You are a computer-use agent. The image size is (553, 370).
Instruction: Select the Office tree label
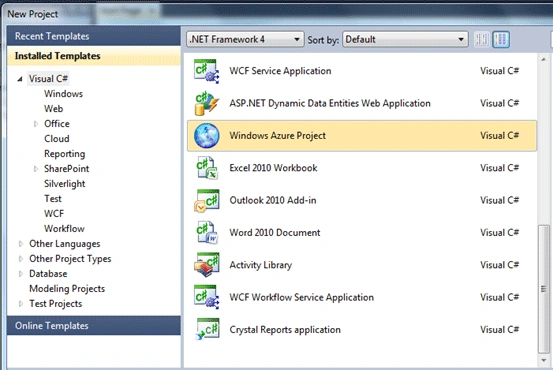click(x=57, y=124)
